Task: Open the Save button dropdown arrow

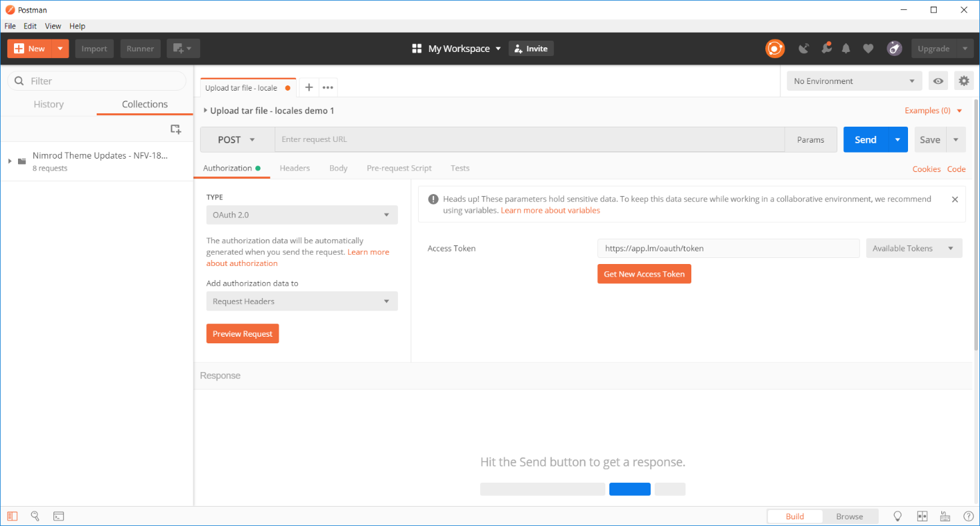Action: (955, 140)
